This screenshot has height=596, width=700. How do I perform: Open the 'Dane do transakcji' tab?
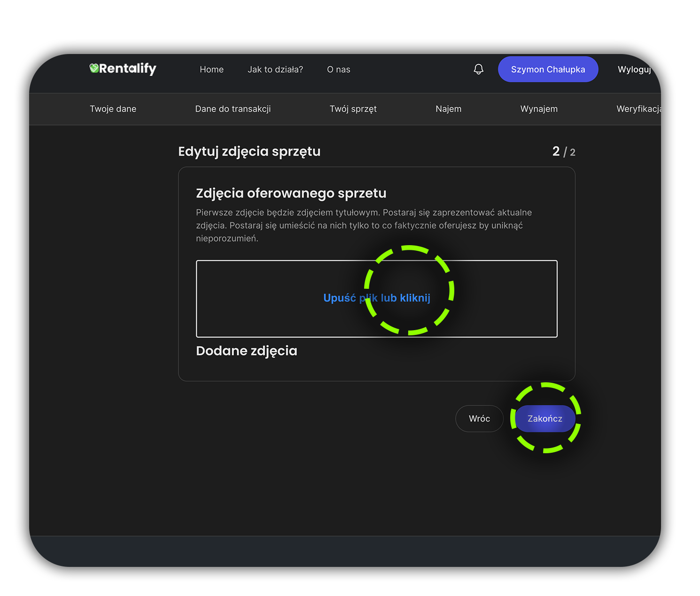click(233, 109)
